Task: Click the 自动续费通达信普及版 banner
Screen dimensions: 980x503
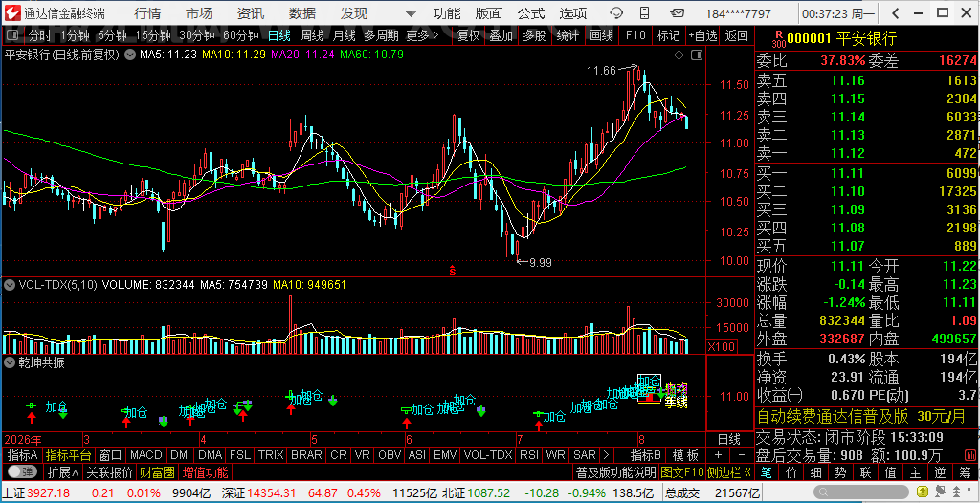Action: point(867,416)
